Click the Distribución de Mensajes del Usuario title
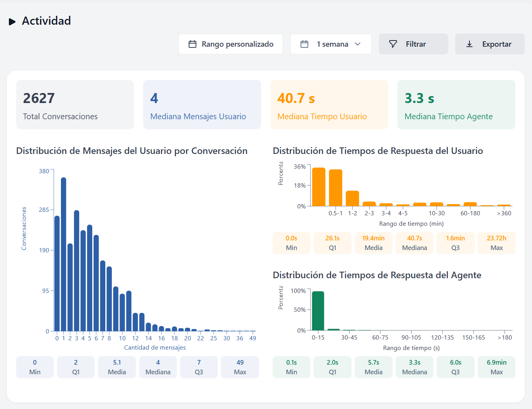Viewport: 532px width, 409px height. click(x=132, y=151)
